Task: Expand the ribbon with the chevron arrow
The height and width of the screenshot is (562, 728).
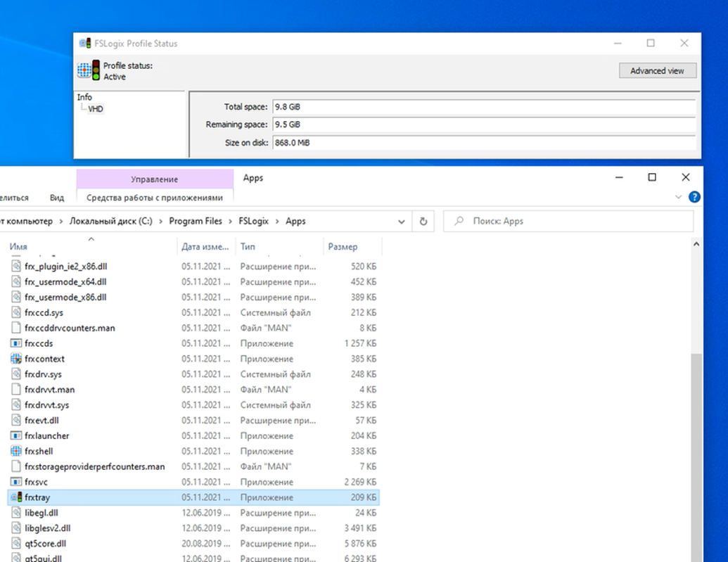Action: tap(679, 198)
